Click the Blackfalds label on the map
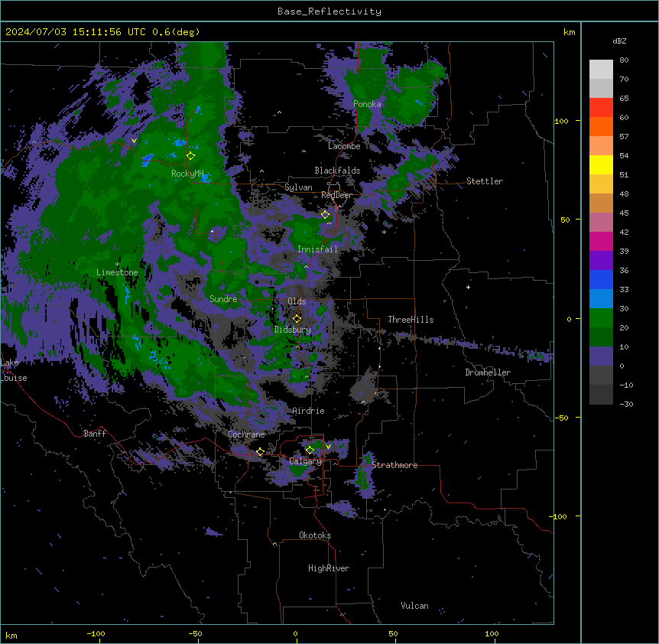This screenshot has height=644, width=659. [x=337, y=171]
